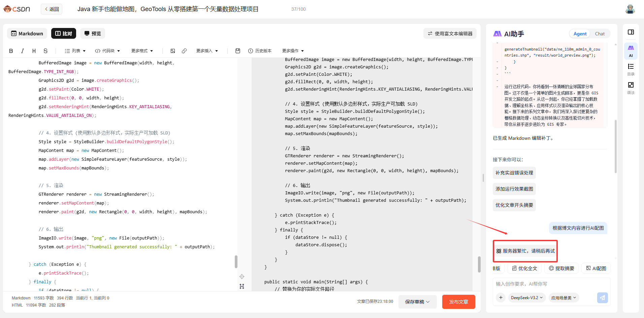Add an attachment with the plus button
The width and height of the screenshot is (644, 318).
[501, 297]
